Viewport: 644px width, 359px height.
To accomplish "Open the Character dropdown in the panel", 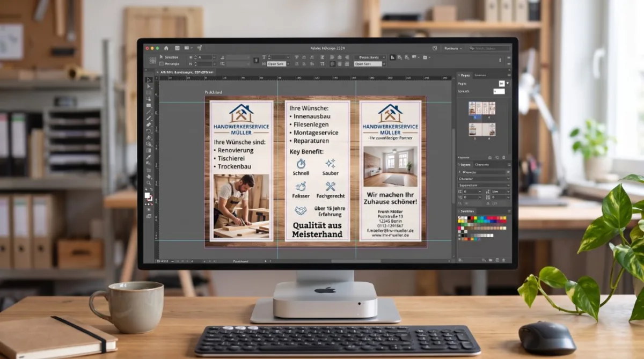I will pos(483,179).
